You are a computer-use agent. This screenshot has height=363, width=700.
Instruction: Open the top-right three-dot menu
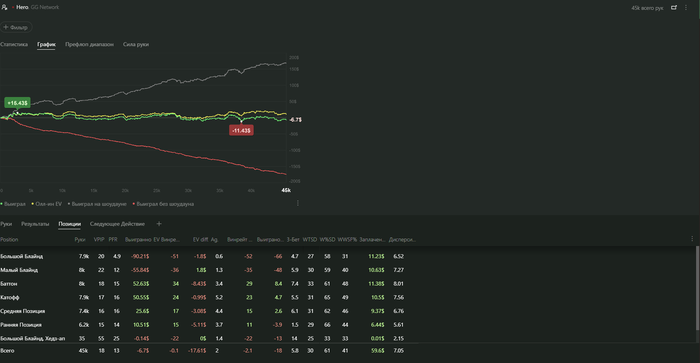pos(686,8)
